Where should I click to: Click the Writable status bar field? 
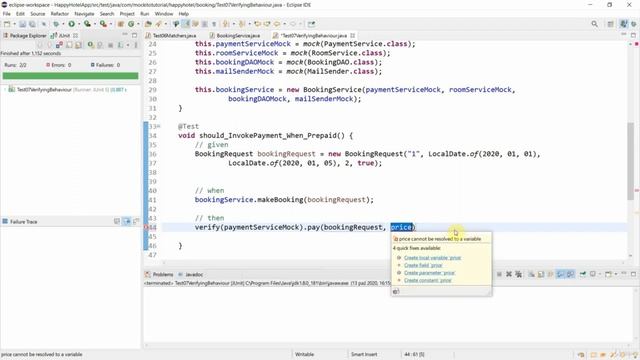click(x=304, y=354)
